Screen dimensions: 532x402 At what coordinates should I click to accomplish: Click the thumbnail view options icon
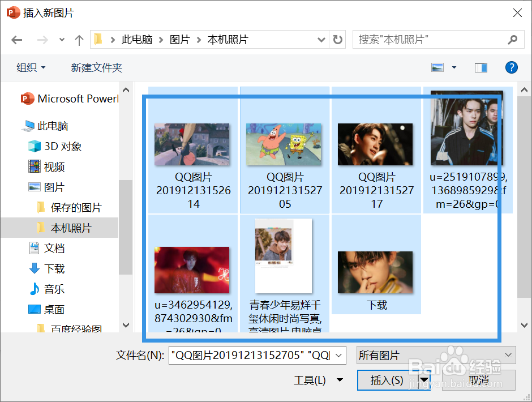[x=437, y=67]
